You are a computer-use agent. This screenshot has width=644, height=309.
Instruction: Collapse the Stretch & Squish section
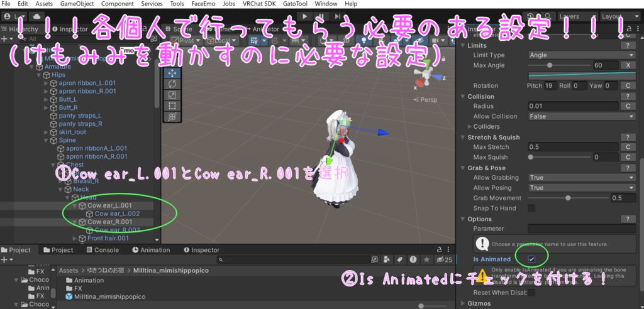(x=464, y=137)
